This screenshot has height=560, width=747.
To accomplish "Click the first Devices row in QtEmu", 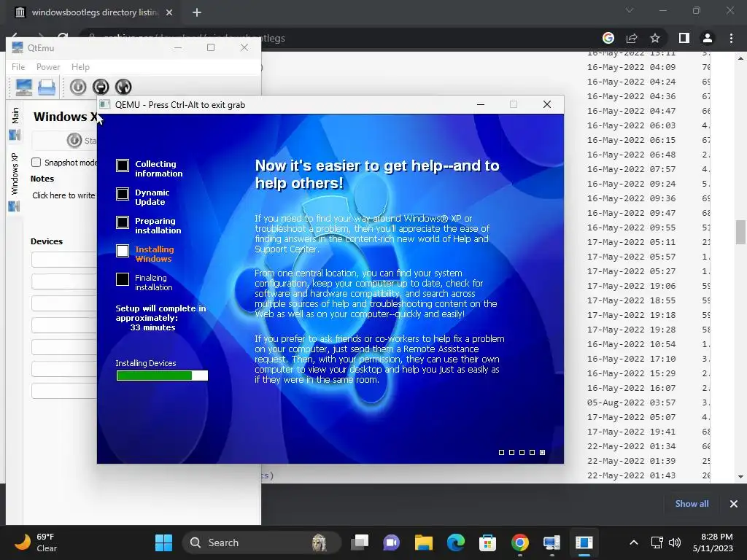I will click(x=64, y=260).
